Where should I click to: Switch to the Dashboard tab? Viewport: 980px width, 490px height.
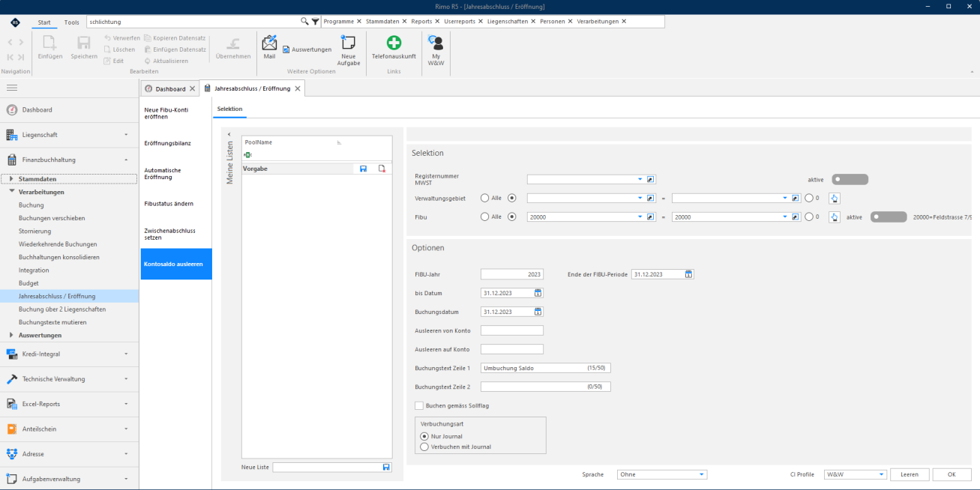coord(170,88)
